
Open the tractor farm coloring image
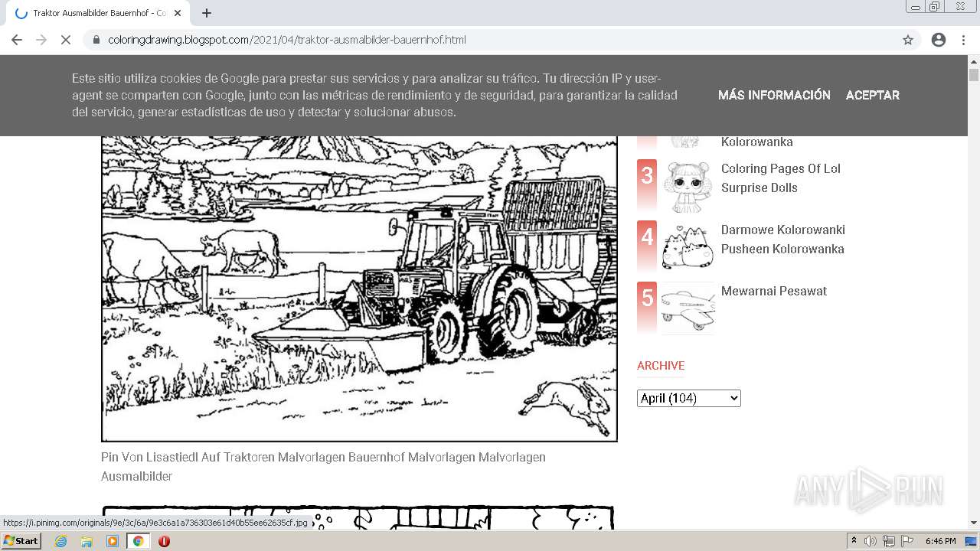click(359, 289)
